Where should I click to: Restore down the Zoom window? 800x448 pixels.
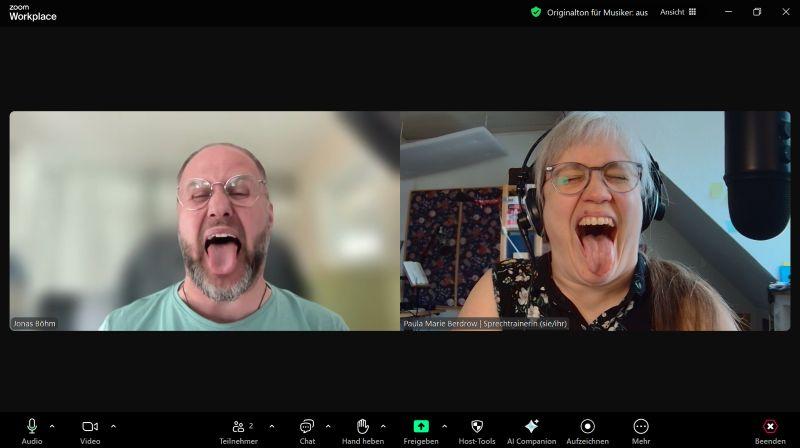(x=757, y=12)
